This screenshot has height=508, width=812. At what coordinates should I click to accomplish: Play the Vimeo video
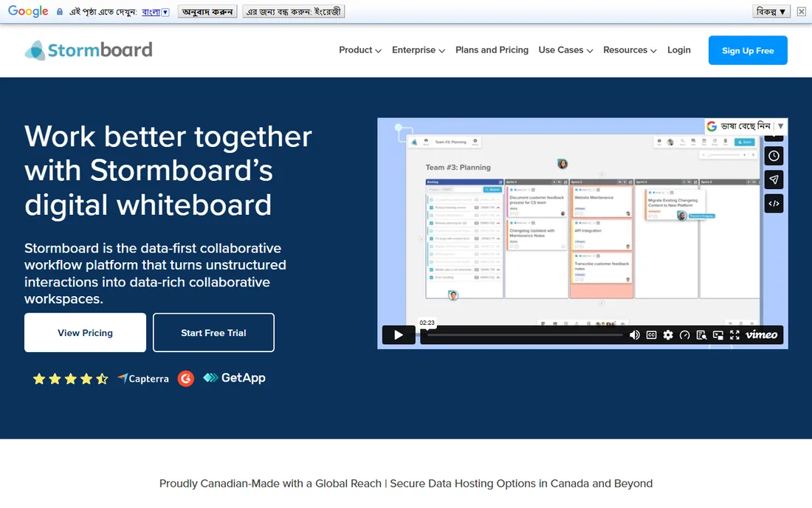click(x=398, y=335)
